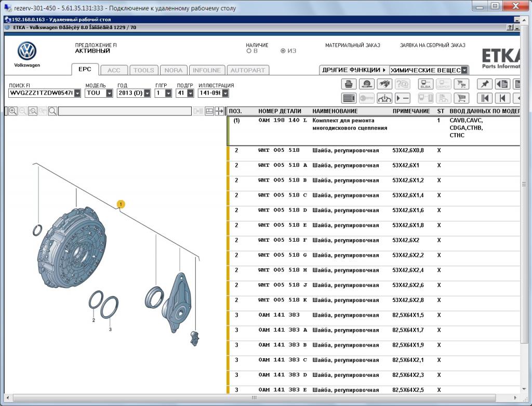Click the plain magnifier icon

52,111
